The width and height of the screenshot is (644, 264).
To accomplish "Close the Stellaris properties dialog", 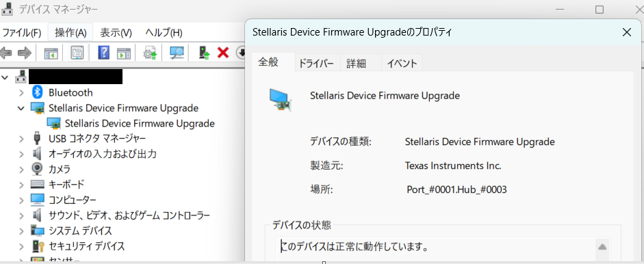I will coord(627,32).
